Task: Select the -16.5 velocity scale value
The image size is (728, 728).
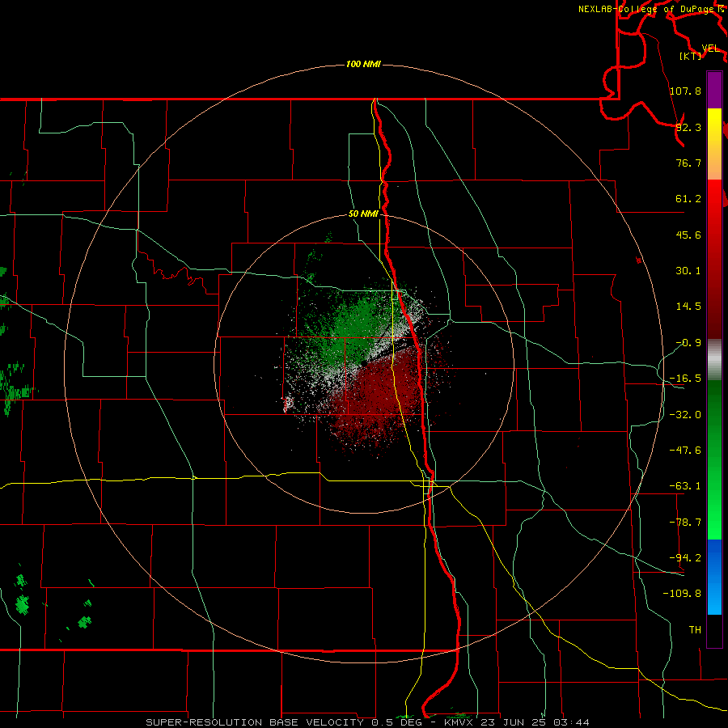Action: (x=685, y=379)
